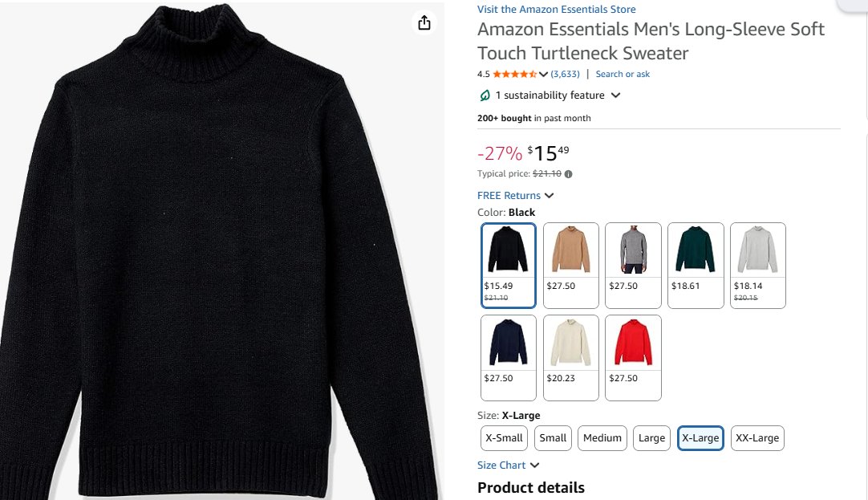868x500 pixels.
Task: Pick the red sweater color swatch
Action: point(634,357)
